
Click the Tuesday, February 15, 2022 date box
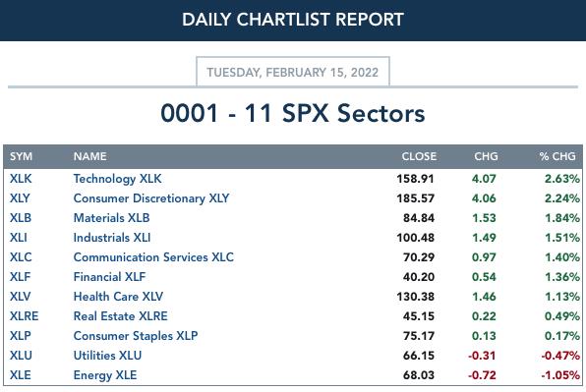click(x=293, y=72)
